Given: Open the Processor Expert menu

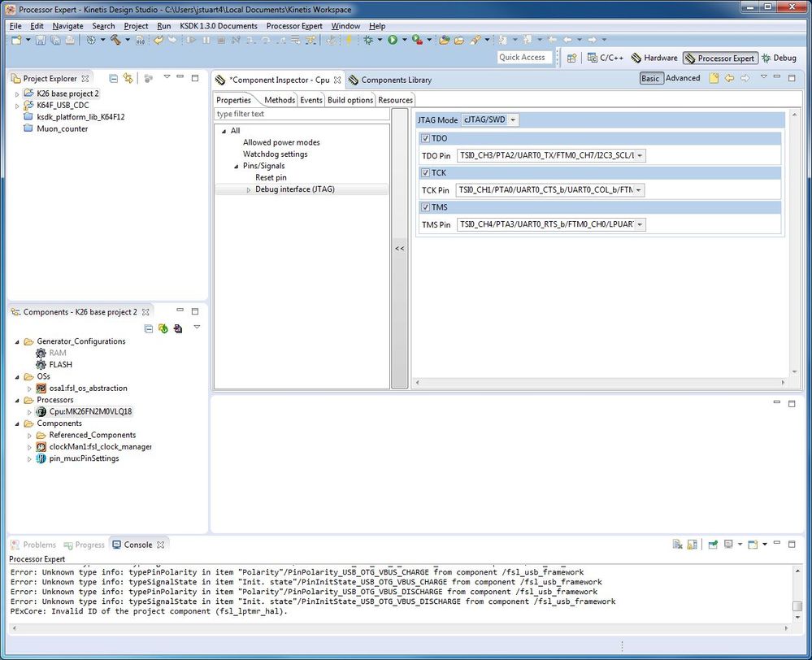Looking at the screenshot, I should point(294,26).
